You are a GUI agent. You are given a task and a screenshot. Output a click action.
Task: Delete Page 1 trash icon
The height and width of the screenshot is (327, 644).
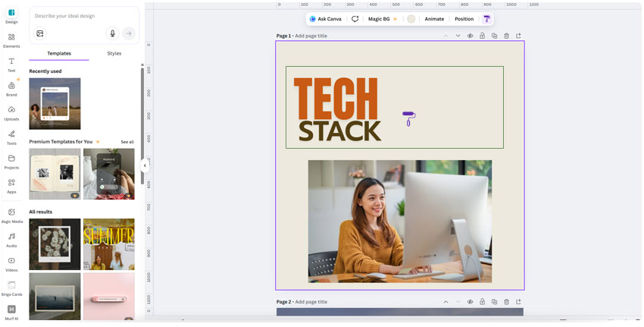pos(506,36)
